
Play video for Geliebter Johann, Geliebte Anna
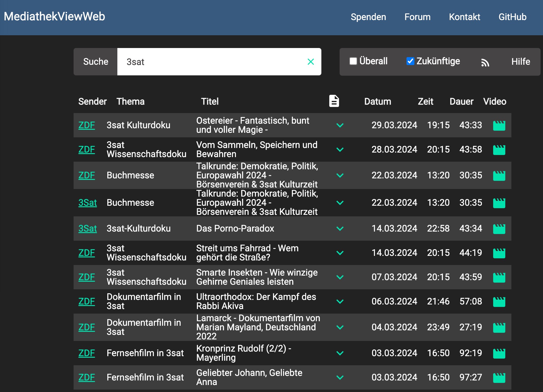tap(499, 378)
